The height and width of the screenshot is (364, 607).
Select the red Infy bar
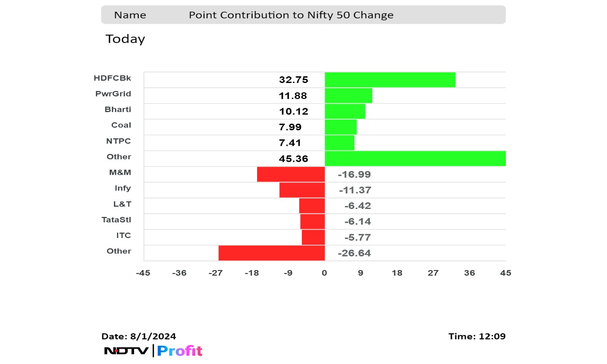point(302,190)
